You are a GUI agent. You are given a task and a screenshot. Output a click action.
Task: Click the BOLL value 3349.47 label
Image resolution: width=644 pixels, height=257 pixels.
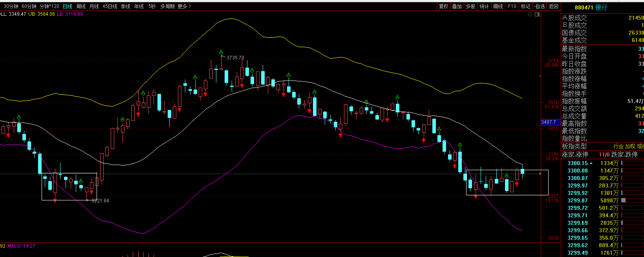(13, 14)
